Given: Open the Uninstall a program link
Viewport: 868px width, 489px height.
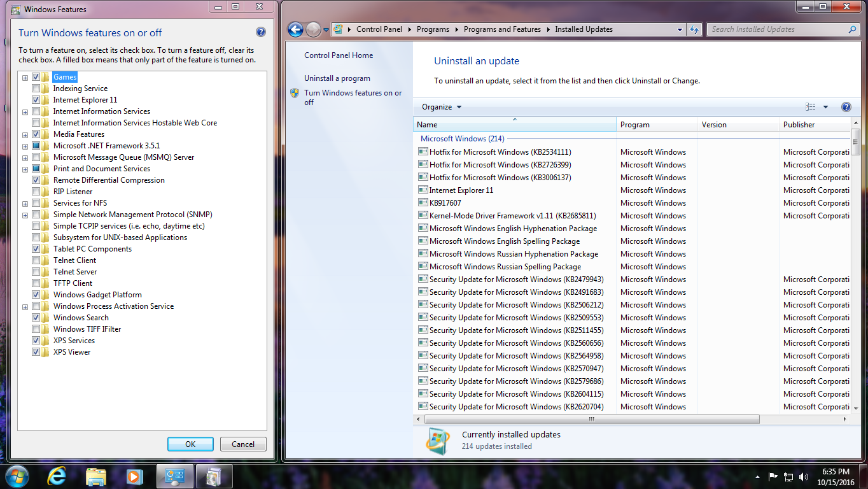Looking at the screenshot, I should coord(337,78).
